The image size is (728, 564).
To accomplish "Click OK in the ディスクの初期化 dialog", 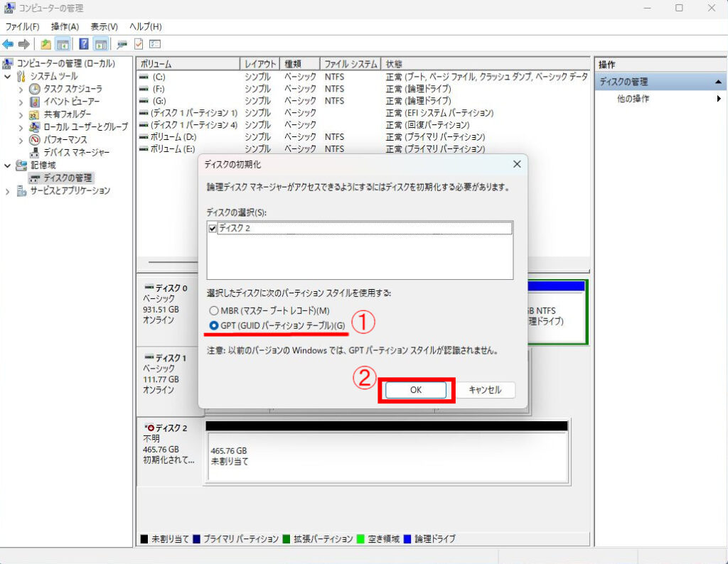I will point(415,390).
